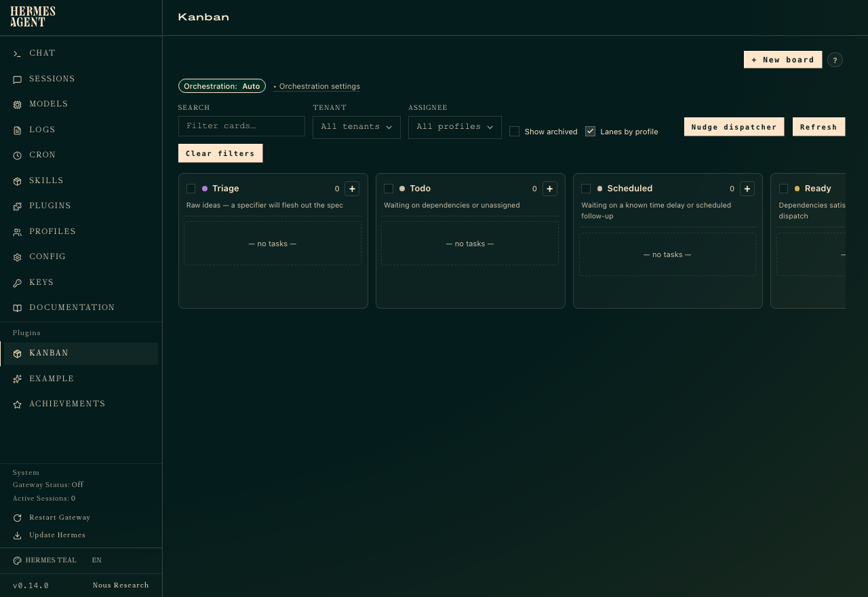Check the Ready column select checkbox
This screenshot has width=868, height=597.
[x=783, y=189]
